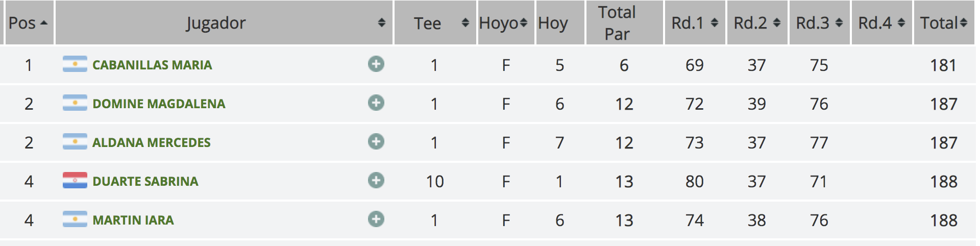Sort by Rd.3 column header

820,22
